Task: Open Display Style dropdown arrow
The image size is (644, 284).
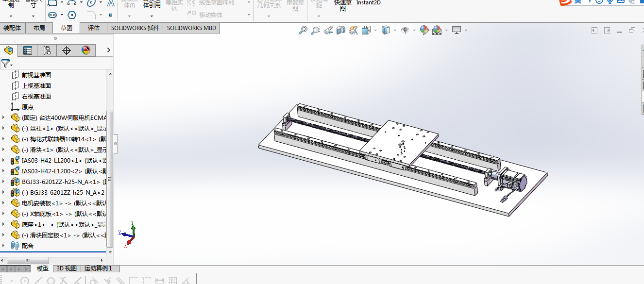Action: click(x=395, y=30)
